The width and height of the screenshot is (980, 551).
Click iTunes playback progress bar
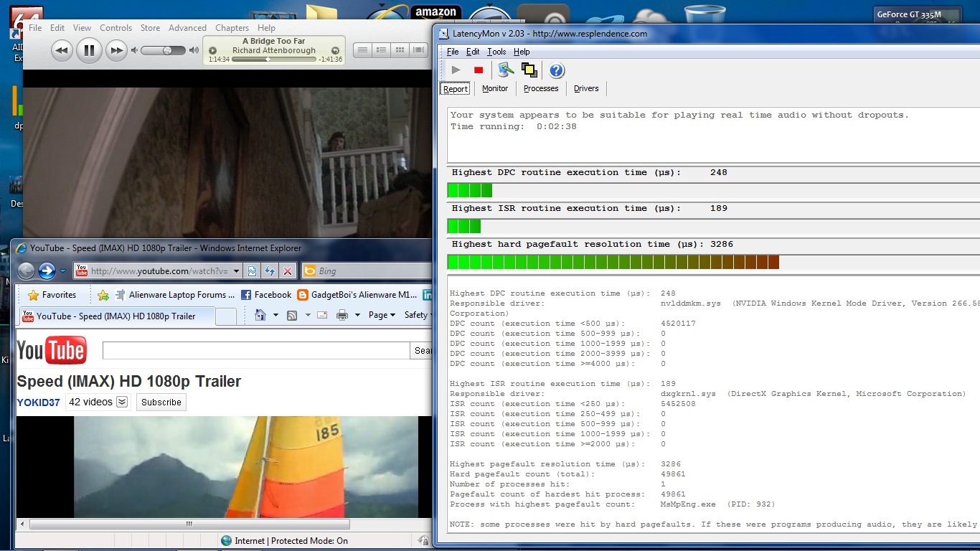[274, 60]
